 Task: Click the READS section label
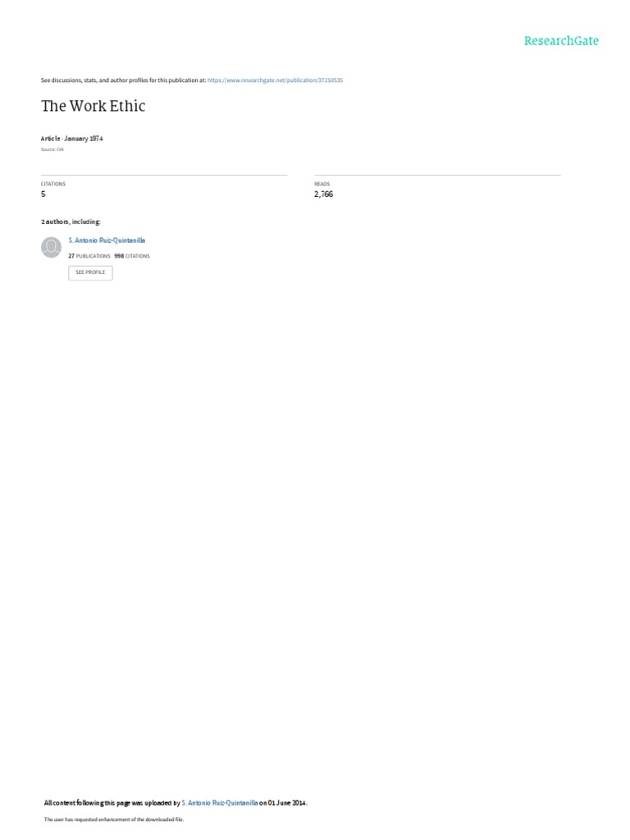click(x=322, y=185)
